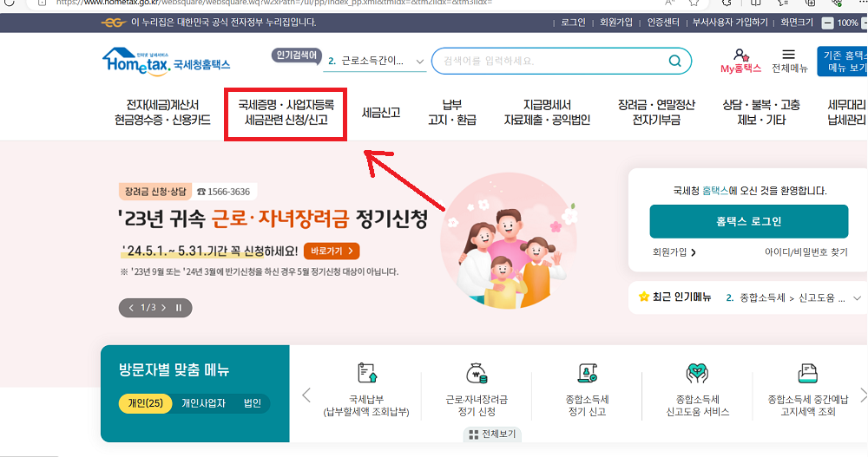Click 기존 홈택스 메뉴 보기 button
This screenshot has width=868, height=457.
coord(842,62)
